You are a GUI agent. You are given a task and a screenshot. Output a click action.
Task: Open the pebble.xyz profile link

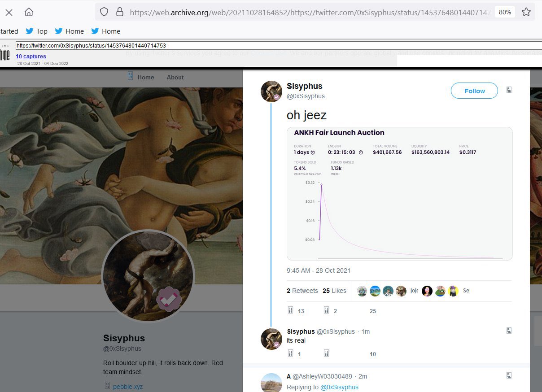(128, 387)
